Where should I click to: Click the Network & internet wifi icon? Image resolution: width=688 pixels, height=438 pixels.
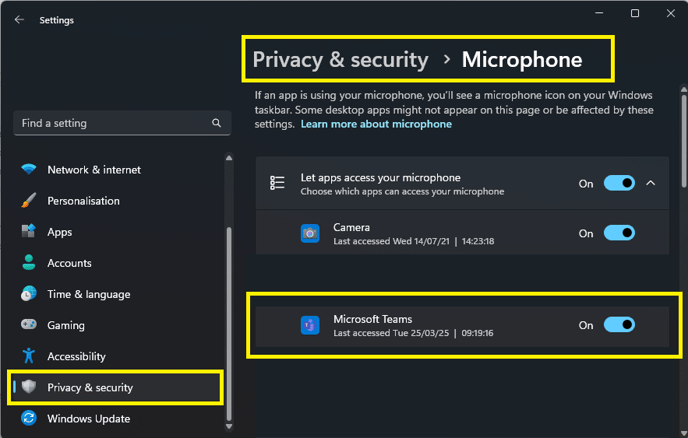29,169
